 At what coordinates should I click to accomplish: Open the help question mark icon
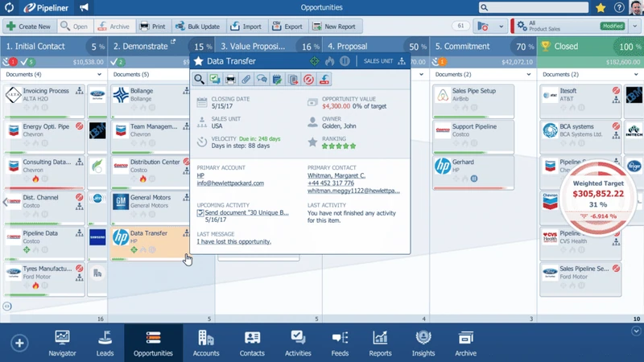tap(619, 7)
